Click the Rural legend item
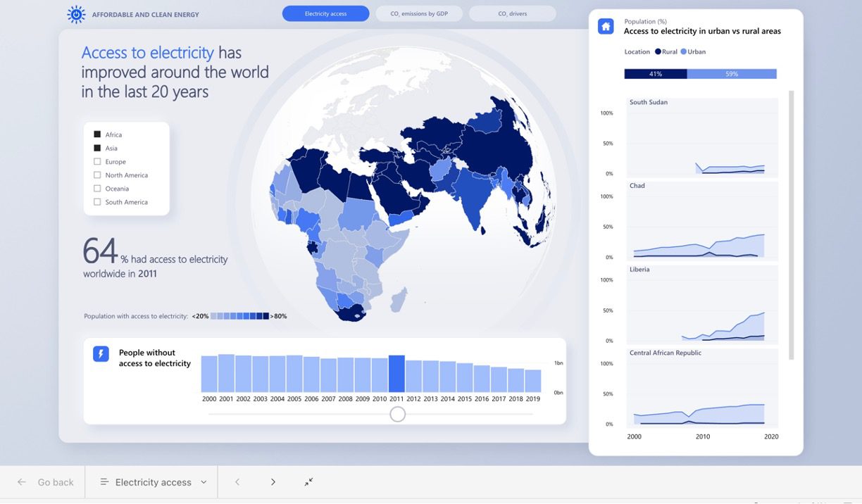 pos(666,51)
